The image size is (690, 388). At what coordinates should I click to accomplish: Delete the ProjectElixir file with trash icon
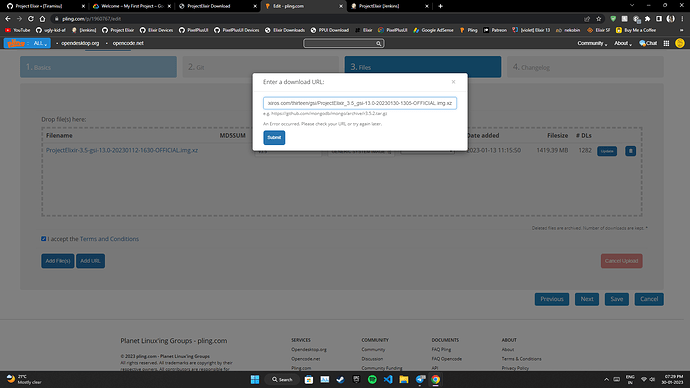(x=630, y=151)
